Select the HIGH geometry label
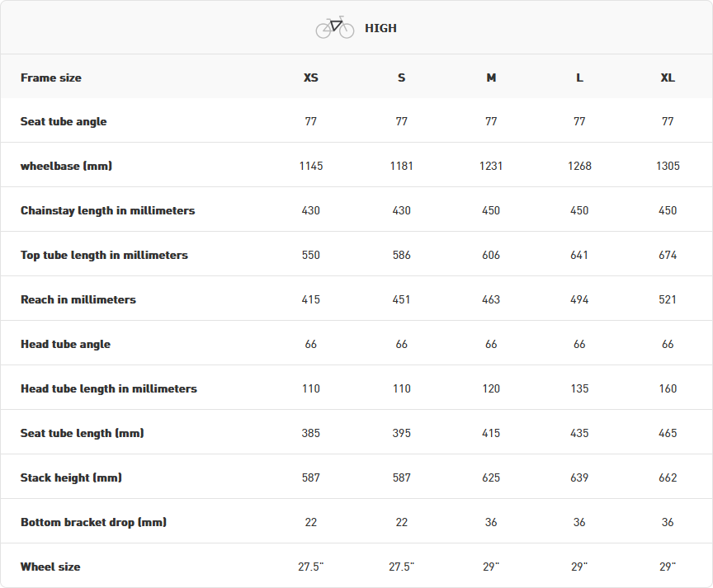The width and height of the screenshot is (713, 588). tap(380, 28)
